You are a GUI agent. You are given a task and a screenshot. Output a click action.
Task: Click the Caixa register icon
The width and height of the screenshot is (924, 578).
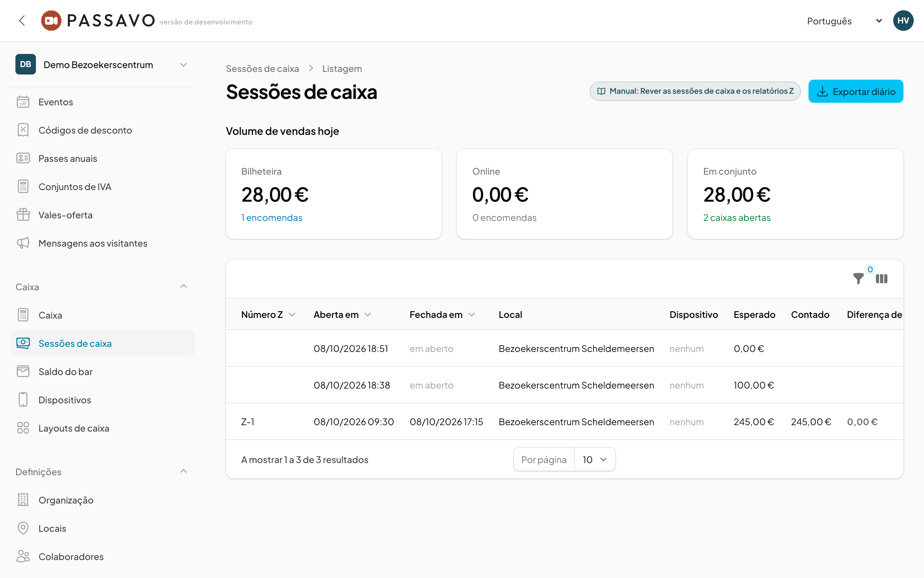click(23, 315)
